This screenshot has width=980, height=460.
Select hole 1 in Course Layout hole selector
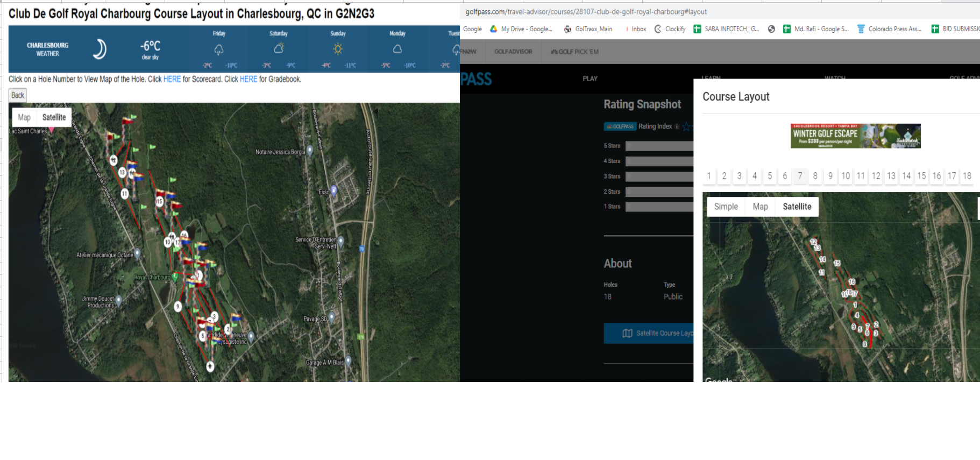tap(709, 176)
